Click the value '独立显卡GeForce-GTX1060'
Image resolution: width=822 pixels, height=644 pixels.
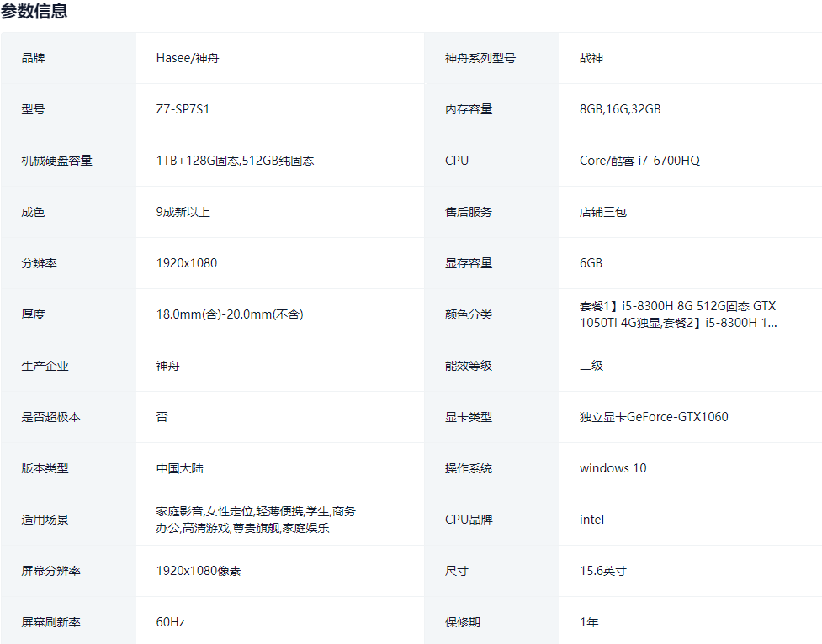point(654,417)
